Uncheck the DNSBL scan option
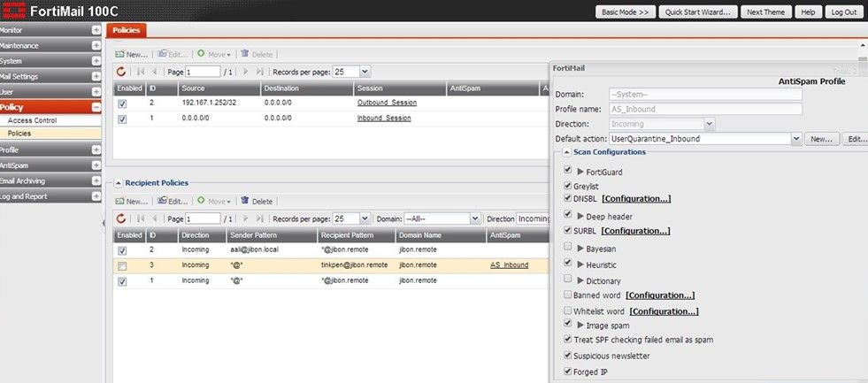The width and height of the screenshot is (868, 383). [567, 197]
